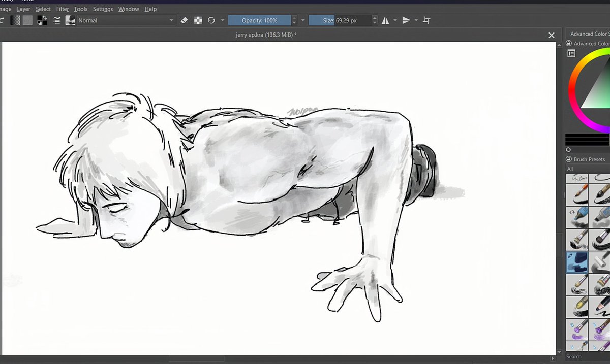Open the All brush tag dropdown
The width and height of the screenshot is (610, 364).
(588, 169)
